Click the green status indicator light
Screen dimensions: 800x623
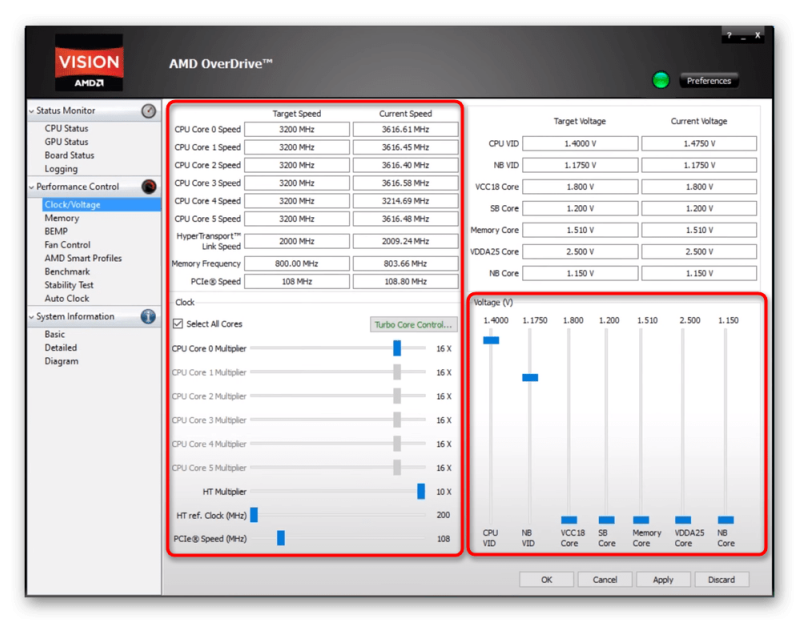661,80
